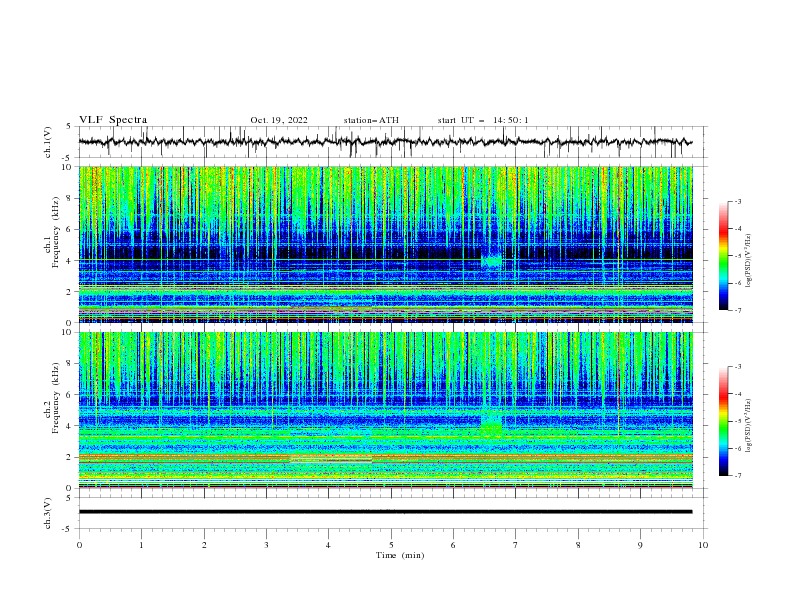Click time axis tick label "3"

pos(266,545)
